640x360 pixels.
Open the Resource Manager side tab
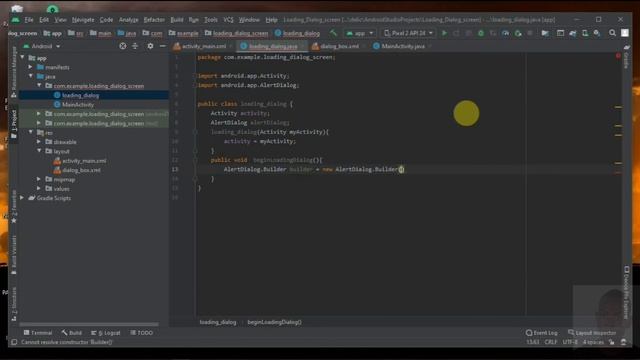click(x=13, y=71)
